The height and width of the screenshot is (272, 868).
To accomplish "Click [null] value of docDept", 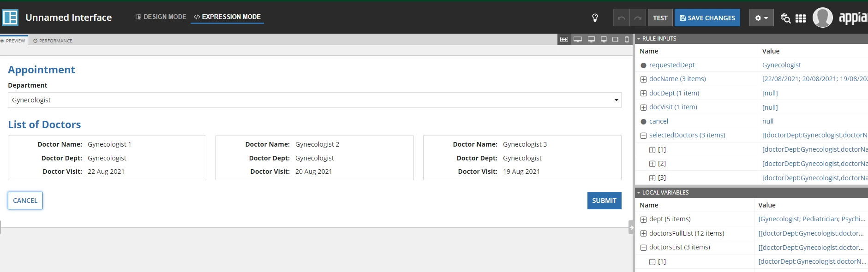I will (770, 93).
